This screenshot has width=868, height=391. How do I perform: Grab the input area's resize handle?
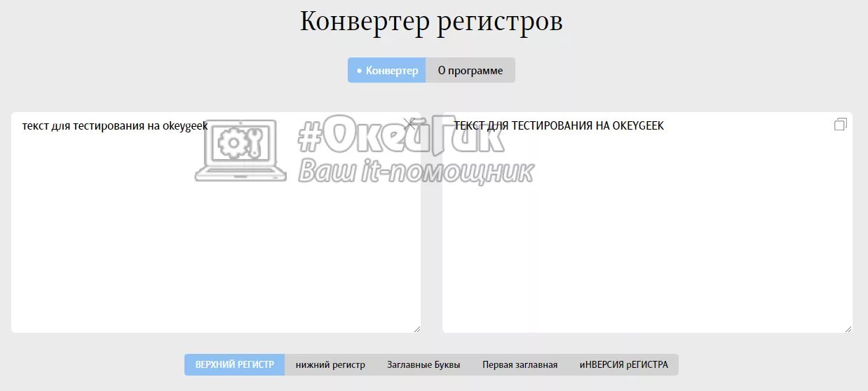coord(416,329)
